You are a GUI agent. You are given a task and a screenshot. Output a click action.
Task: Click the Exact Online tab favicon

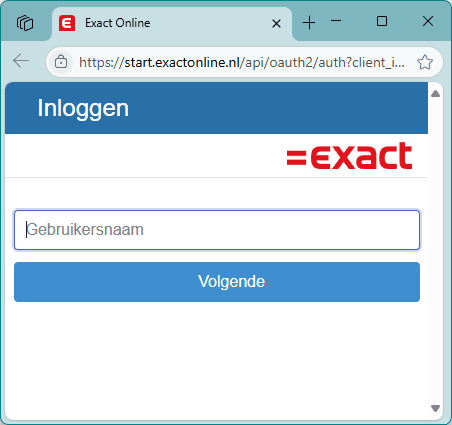67,23
